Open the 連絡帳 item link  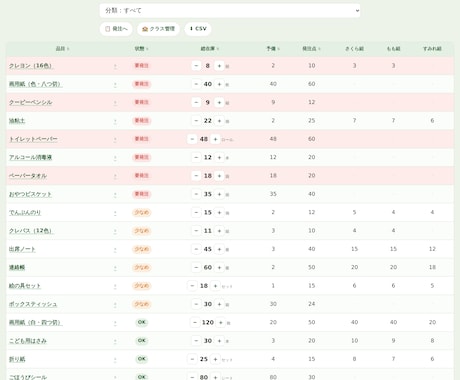17,267
